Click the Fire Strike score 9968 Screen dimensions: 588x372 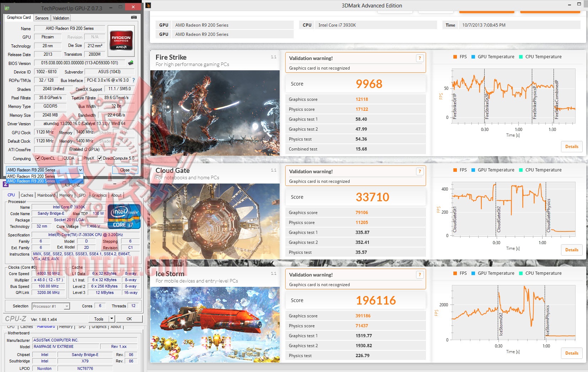[369, 84]
